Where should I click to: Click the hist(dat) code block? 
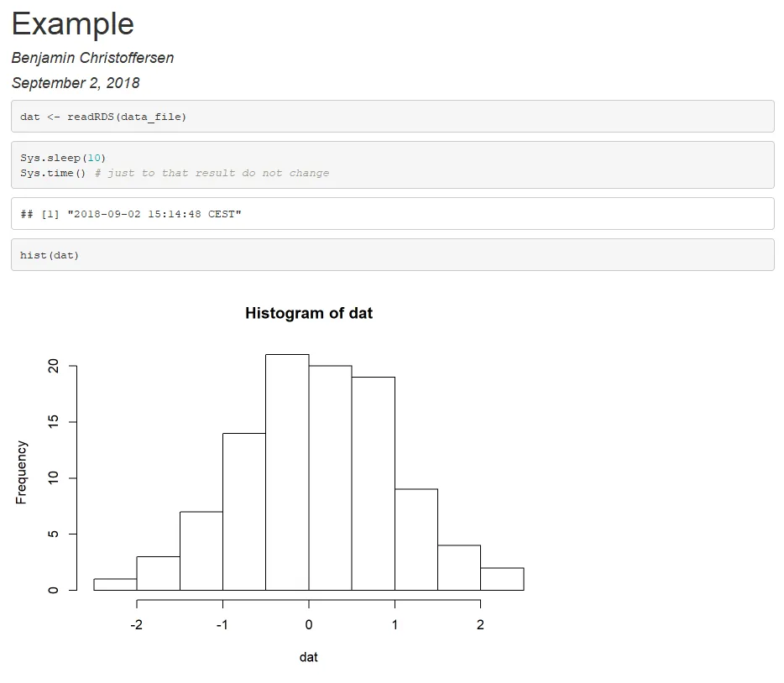[x=393, y=255]
